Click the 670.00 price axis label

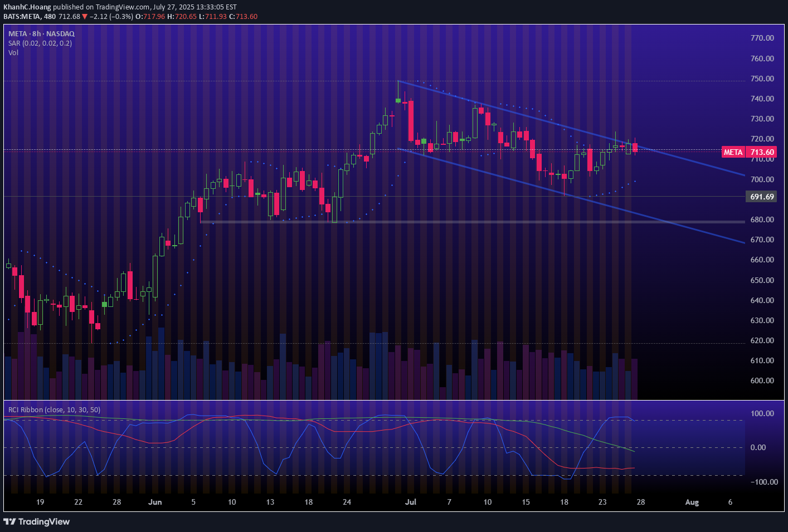[762, 240]
